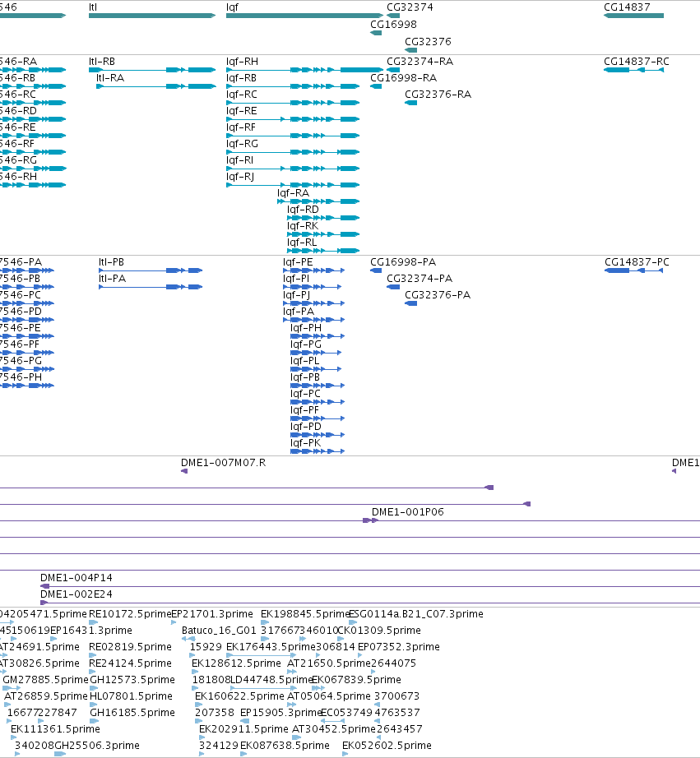700x758 pixels.
Task: Click the RE02819.5prime EST label
Action: 130,647
